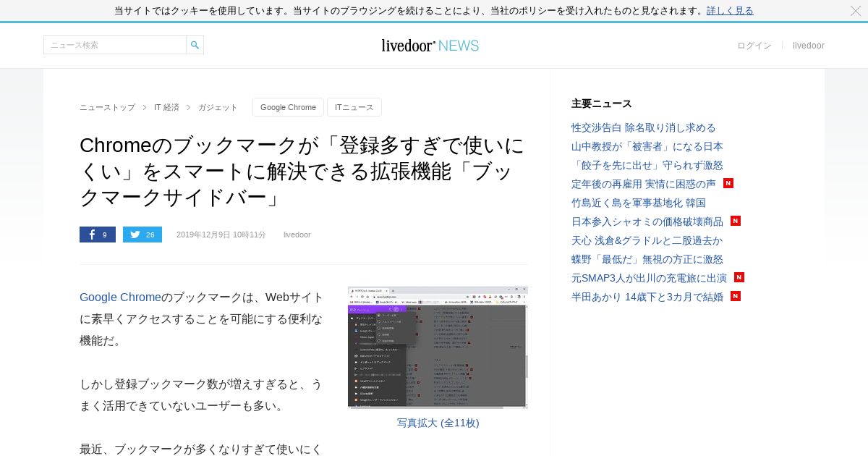Open 写真拡大 (全11枚) link
The width and height of the screenshot is (868, 456).
tap(438, 423)
